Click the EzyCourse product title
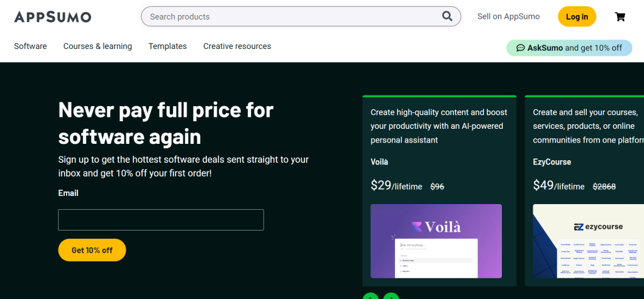 tap(552, 162)
